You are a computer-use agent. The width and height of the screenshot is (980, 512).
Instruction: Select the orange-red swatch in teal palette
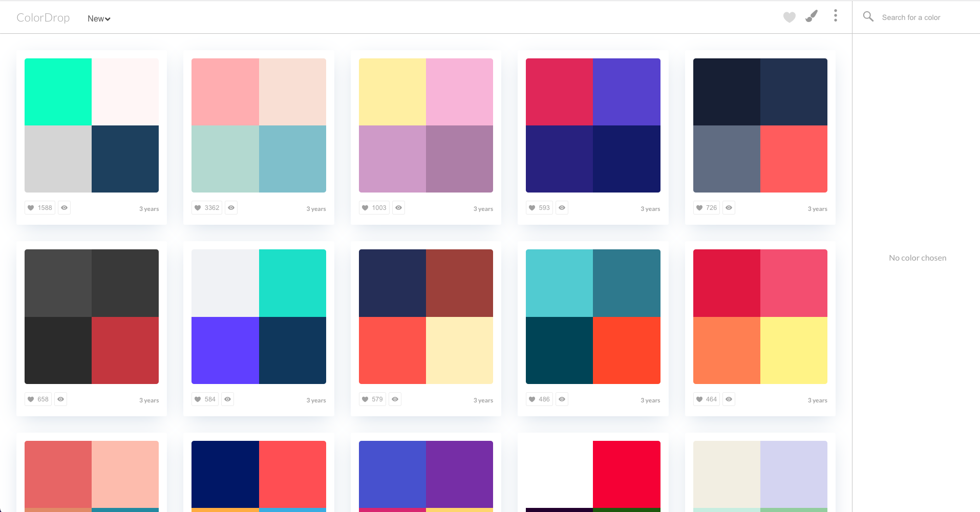(x=626, y=350)
